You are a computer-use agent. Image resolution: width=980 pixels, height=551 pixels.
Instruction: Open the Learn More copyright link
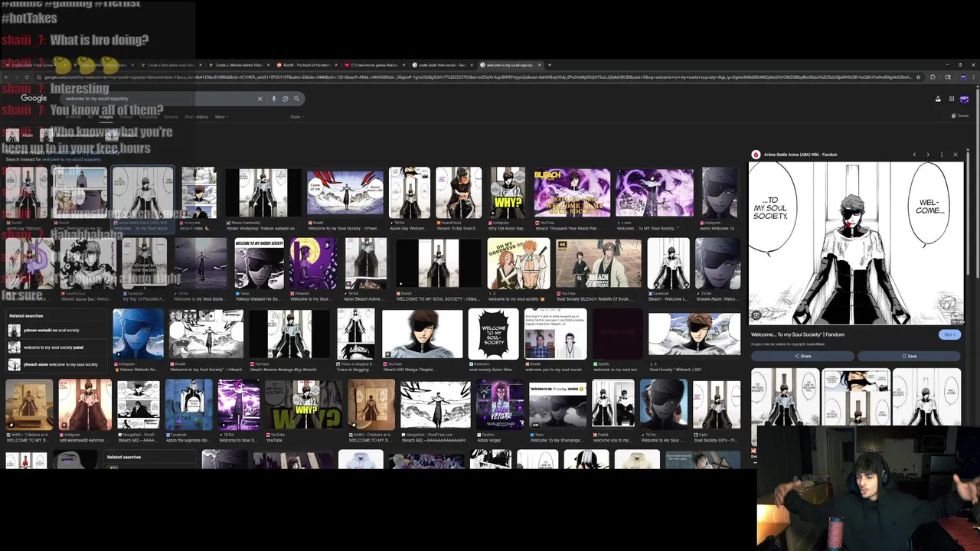click(815, 344)
